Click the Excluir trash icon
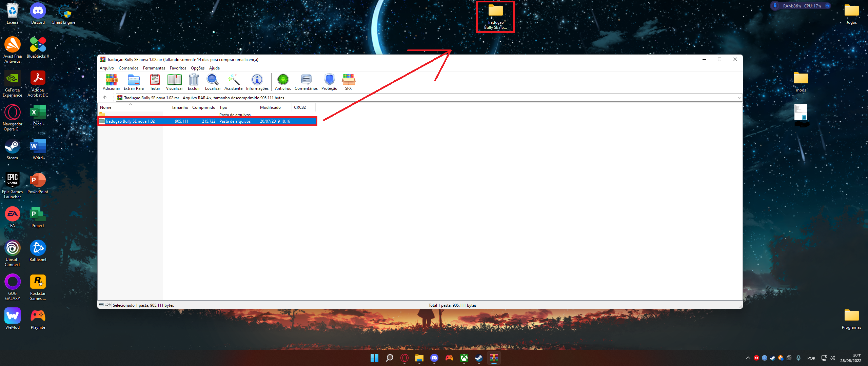Image resolution: width=868 pixels, height=366 pixels. (194, 82)
